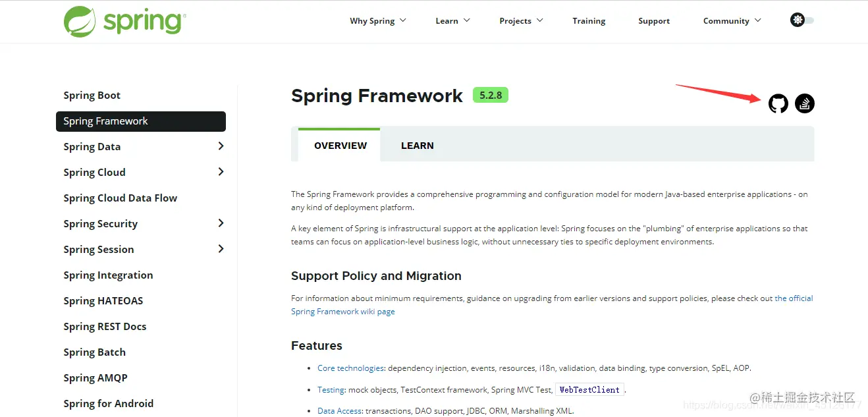This screenshot has width=868, height=417.
Task: Open Spring Batch project
Action: pos(94,352)
